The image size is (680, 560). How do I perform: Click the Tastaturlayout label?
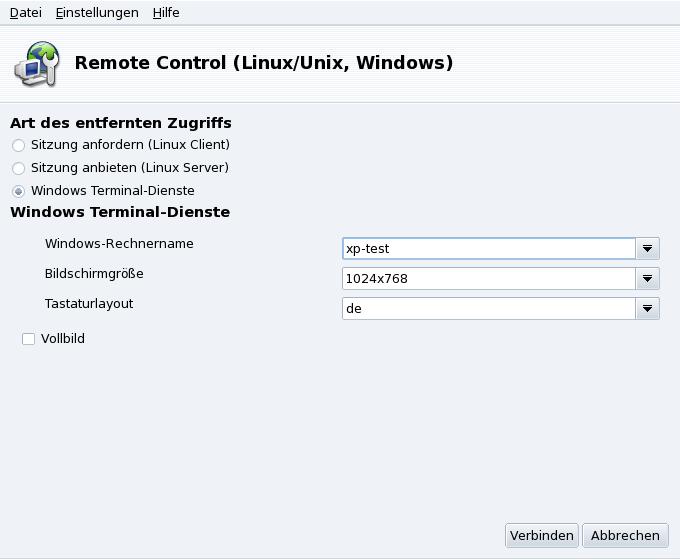(89, 303)
